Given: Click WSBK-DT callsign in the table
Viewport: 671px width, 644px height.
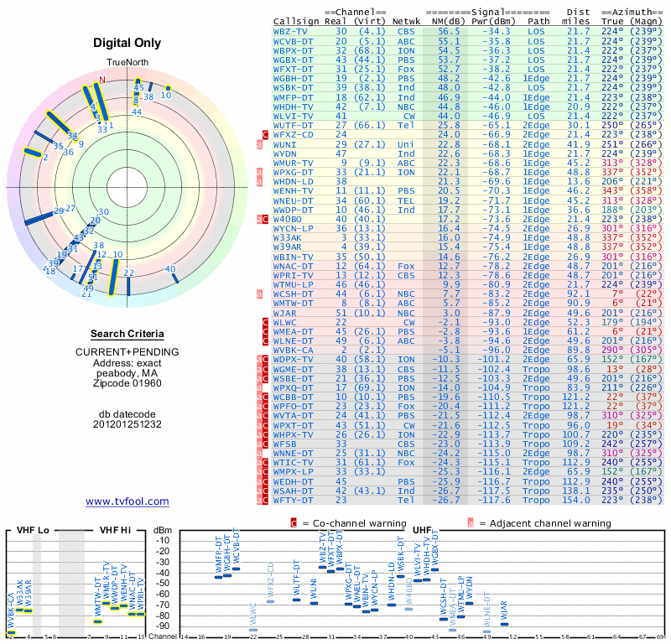Looking at the screenshot, I should click(293, 88).
